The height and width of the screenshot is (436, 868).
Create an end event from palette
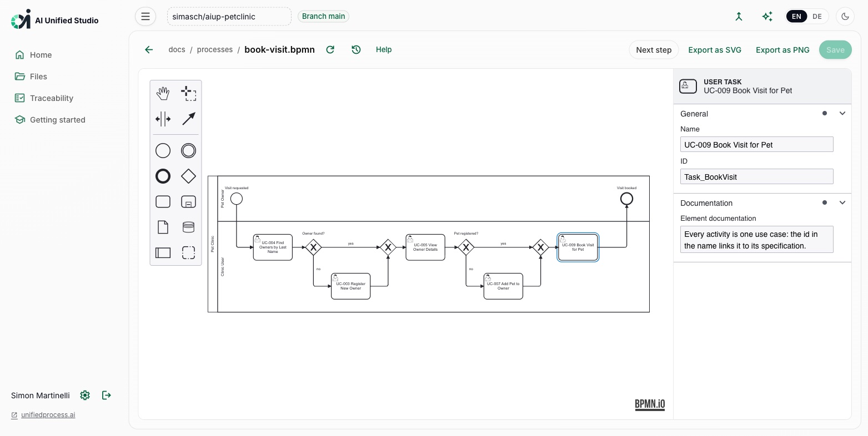163,176
